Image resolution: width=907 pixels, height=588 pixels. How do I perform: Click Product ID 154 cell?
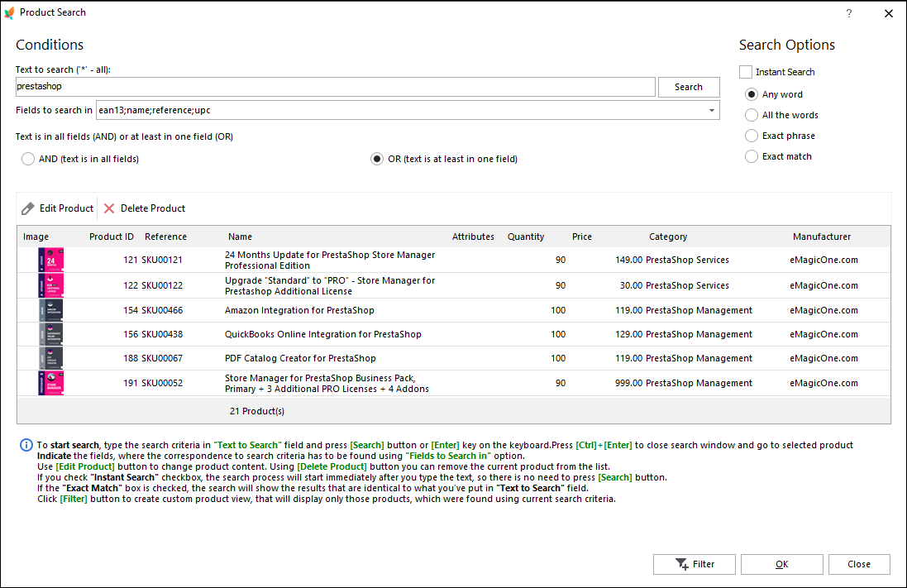130,310
